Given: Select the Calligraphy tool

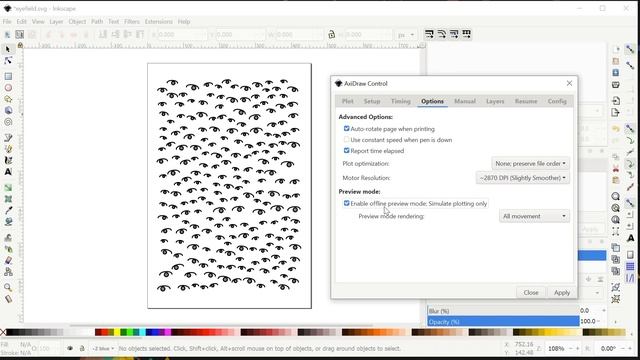Looking at the screenshot, I should click(x=8, y=160).
